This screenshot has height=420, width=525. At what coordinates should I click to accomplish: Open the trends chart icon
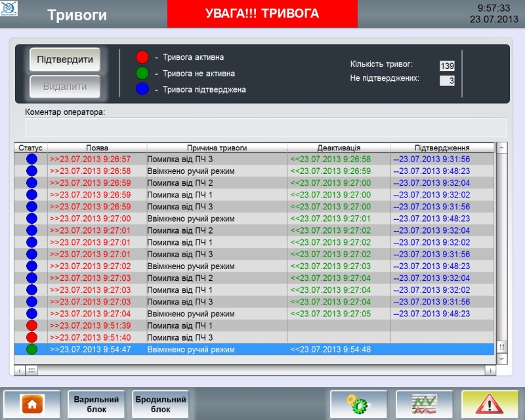point(424,404)
